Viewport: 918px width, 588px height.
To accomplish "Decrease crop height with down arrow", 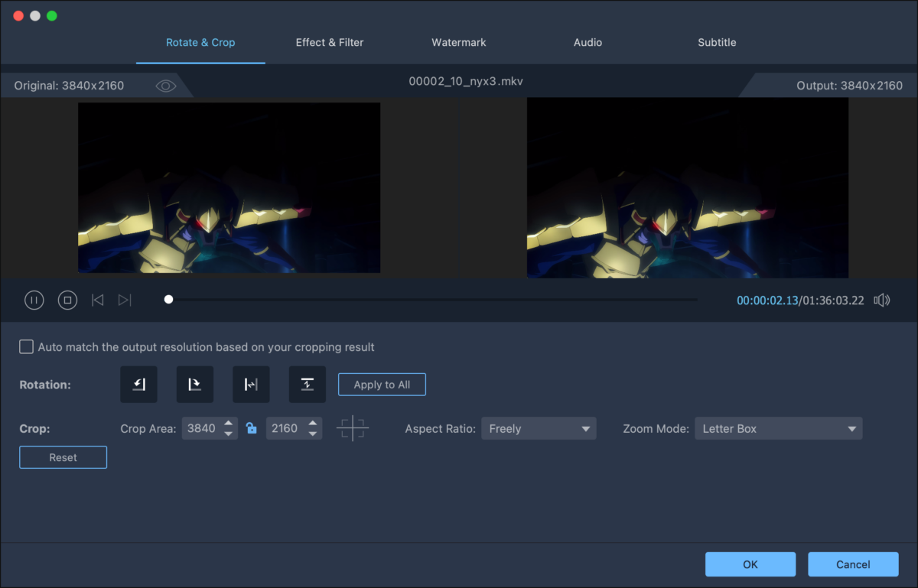I will click(x=312, y=434).
